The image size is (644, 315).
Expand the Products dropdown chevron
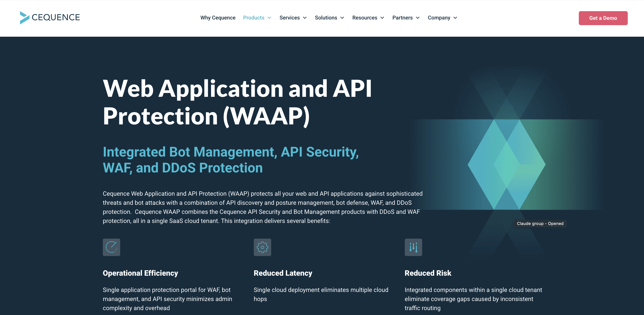click(269, 18)
